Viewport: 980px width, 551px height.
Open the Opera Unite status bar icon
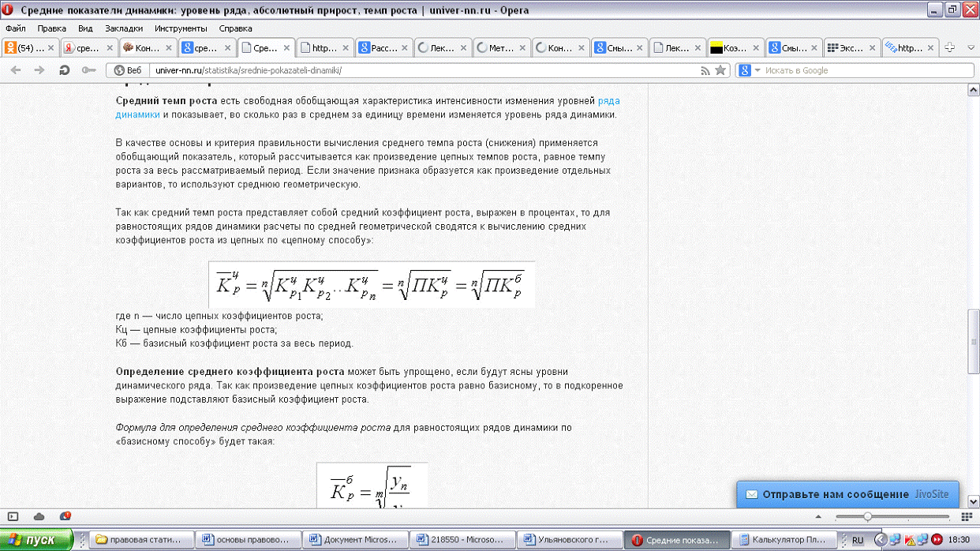(x=65, y=515)
